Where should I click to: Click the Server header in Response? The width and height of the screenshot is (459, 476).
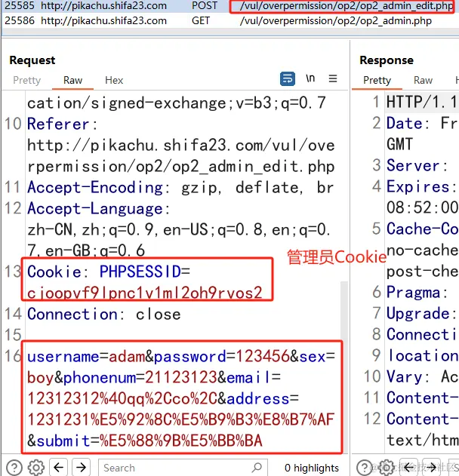pyautogui.click(x=417, y=165)
